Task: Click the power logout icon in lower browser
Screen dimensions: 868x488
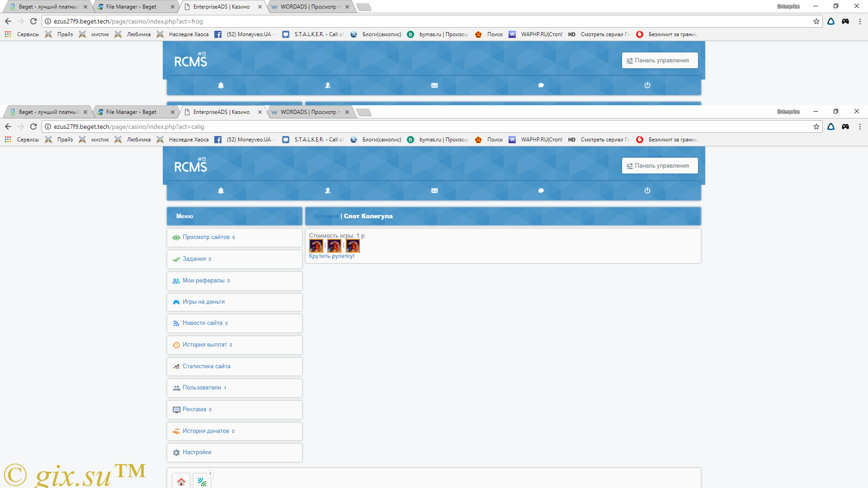Action: 647,190
